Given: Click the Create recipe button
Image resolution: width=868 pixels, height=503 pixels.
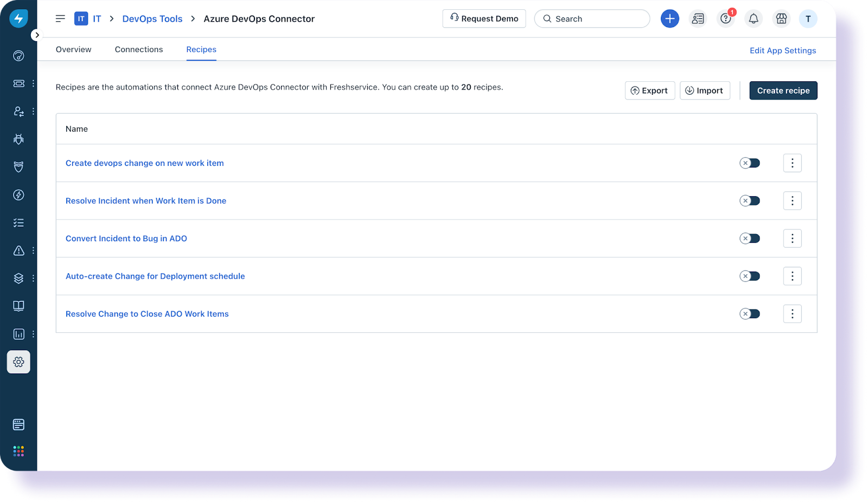Looking at the screenshot, I should pos(783,91).
